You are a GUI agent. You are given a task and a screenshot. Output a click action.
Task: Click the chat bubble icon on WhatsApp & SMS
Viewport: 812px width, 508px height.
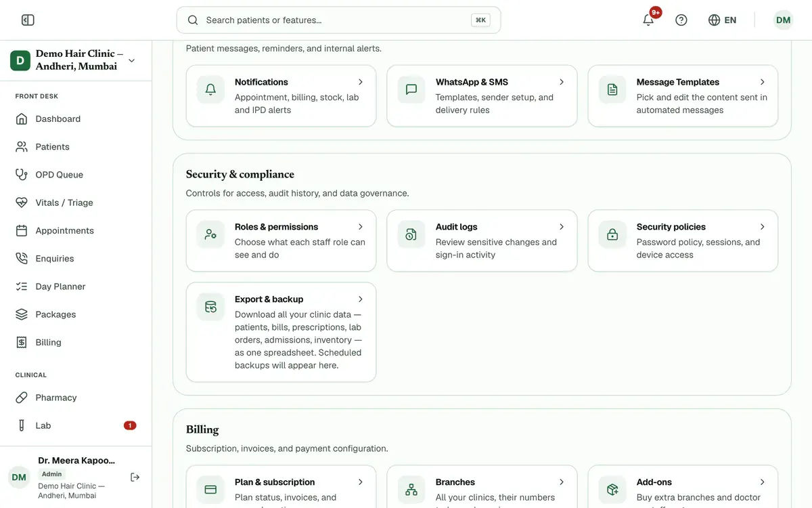(x=411, y=89)
